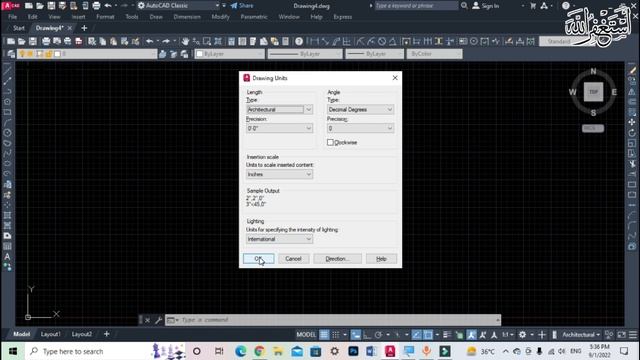This screenshot has width=640, height=360.
Task: Toggle grid display in status bar
Action: point(324,335)
